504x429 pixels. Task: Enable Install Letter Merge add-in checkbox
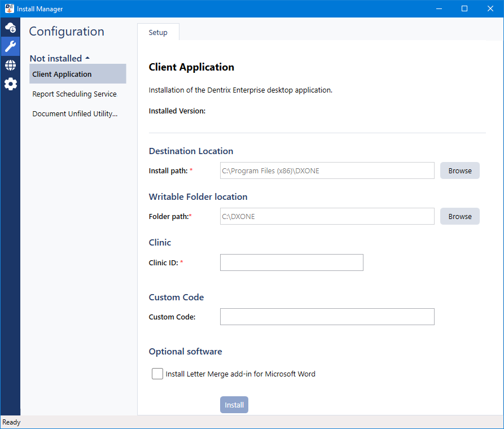157,374
